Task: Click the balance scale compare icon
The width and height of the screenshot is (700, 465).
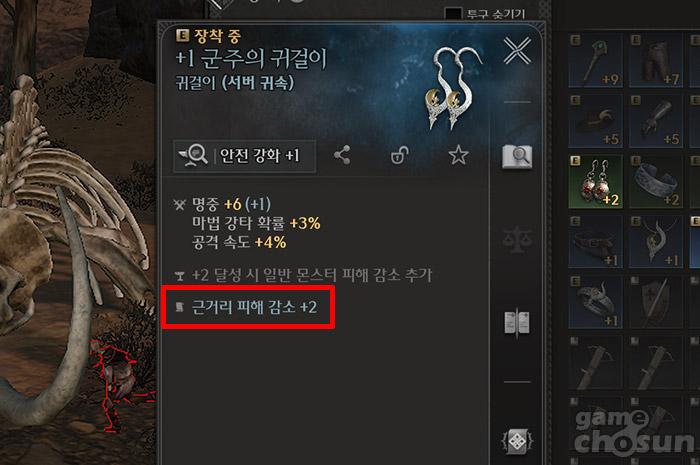Action: (517, 240)
